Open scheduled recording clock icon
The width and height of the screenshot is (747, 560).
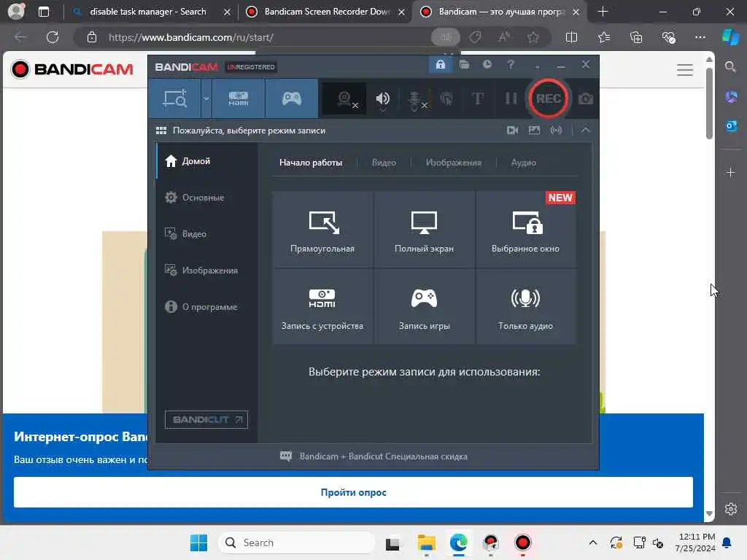tap(487, 64)
